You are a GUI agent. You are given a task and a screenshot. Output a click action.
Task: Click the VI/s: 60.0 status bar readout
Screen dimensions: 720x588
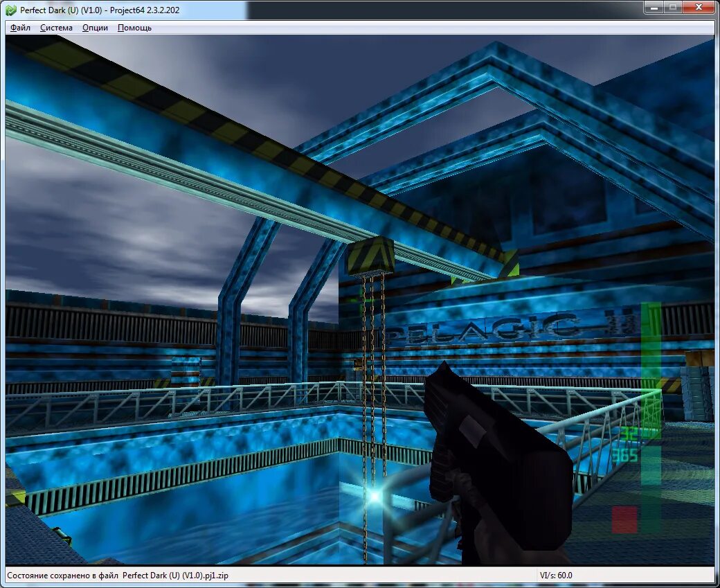click(x=556, y=575)
